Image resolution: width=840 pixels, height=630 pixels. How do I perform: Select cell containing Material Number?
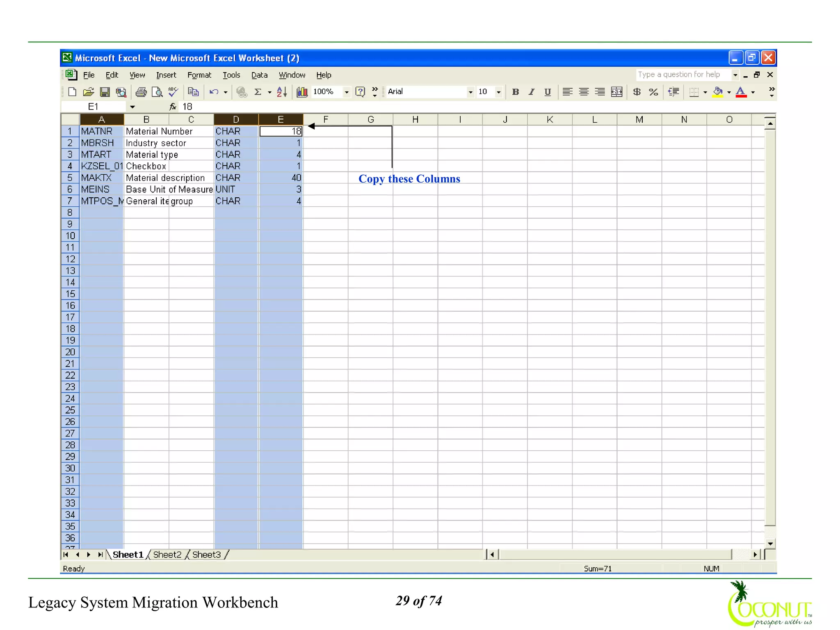(146, 131)
